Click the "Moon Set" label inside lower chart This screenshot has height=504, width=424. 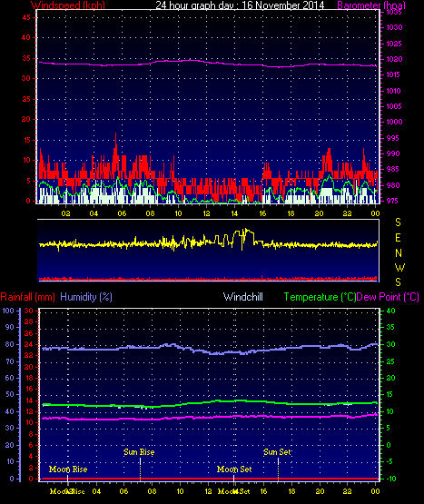coord(234,469)
